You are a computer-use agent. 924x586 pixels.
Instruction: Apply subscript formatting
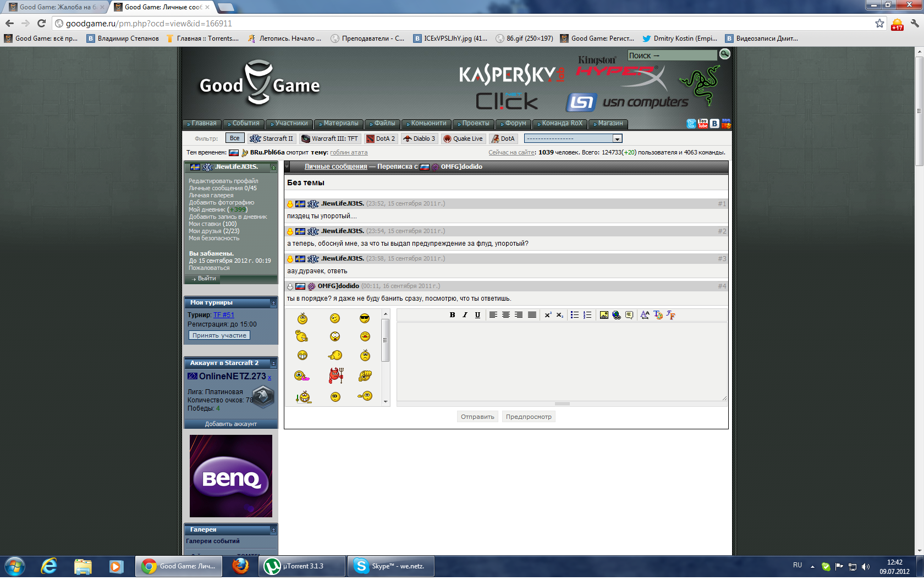tap(559, 315)
